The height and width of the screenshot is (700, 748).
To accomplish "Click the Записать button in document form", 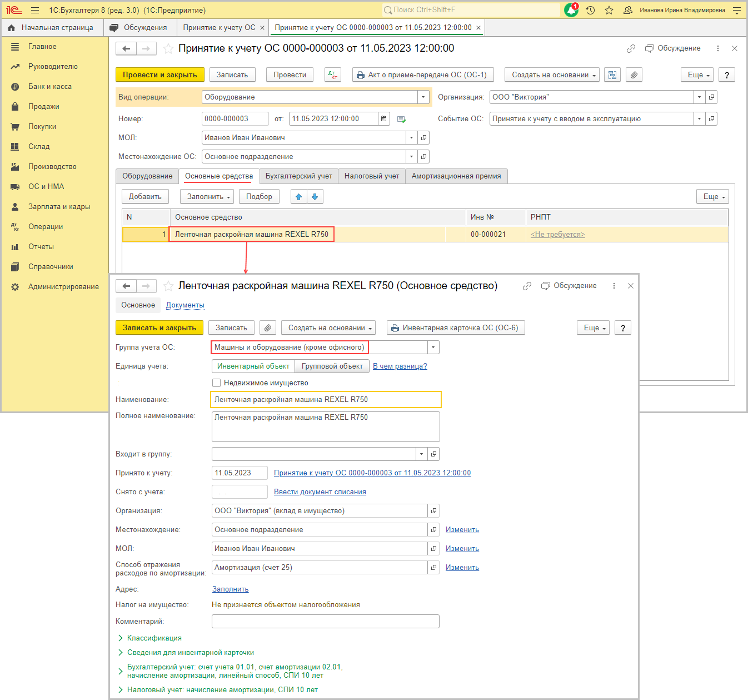I will click(x=232, y=75).
